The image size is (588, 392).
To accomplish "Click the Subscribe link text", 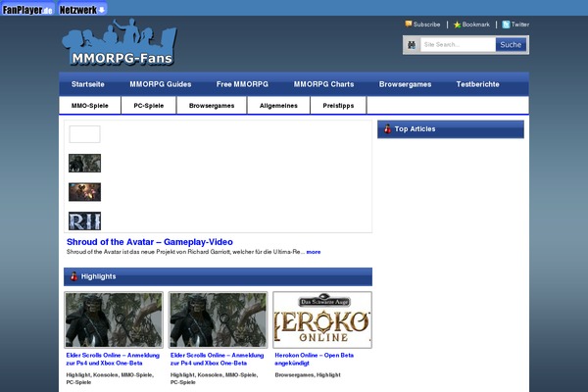I will point(426,24).
